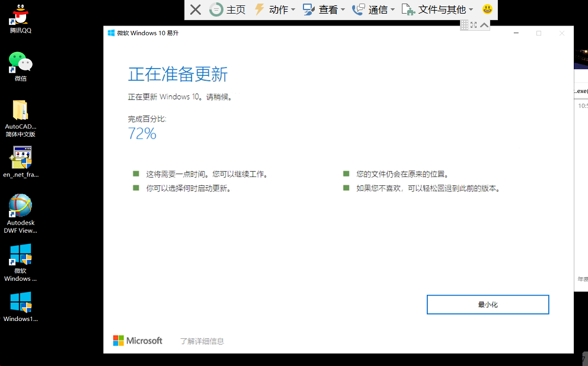588x366 pixels.
Task: Click the heading 正在准备更新
Action: tap(178, 74)
